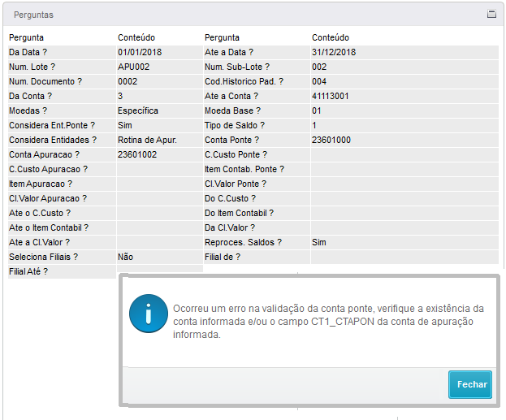Click the Item Contab. Ponte ? label
This screenshot has width=506, height=420.
pyautogui.click(x=244, y=169)
